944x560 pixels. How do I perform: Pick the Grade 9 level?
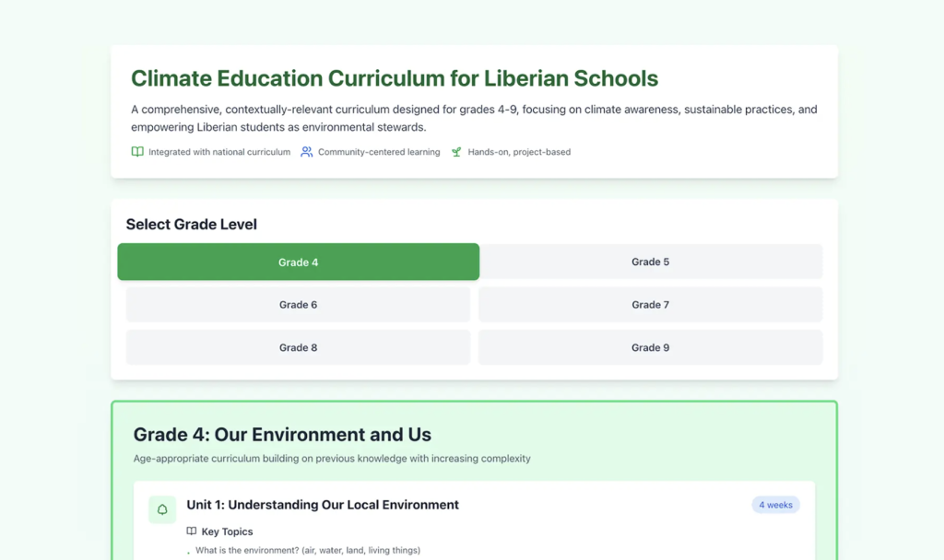click(x=650, y=347)
